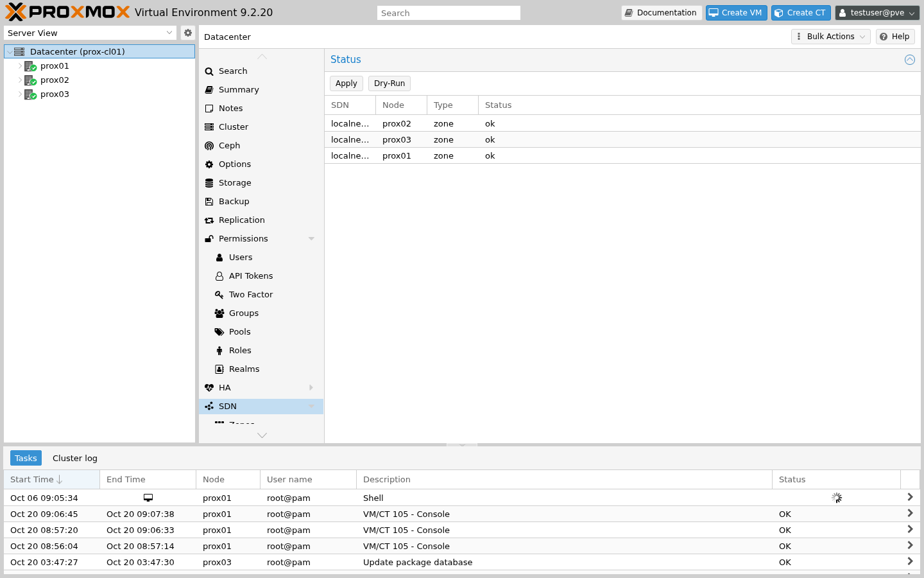The width and height of the screenshot is (924, 578).
Task: Collapse the Status panel
Action: pos(910,60)
